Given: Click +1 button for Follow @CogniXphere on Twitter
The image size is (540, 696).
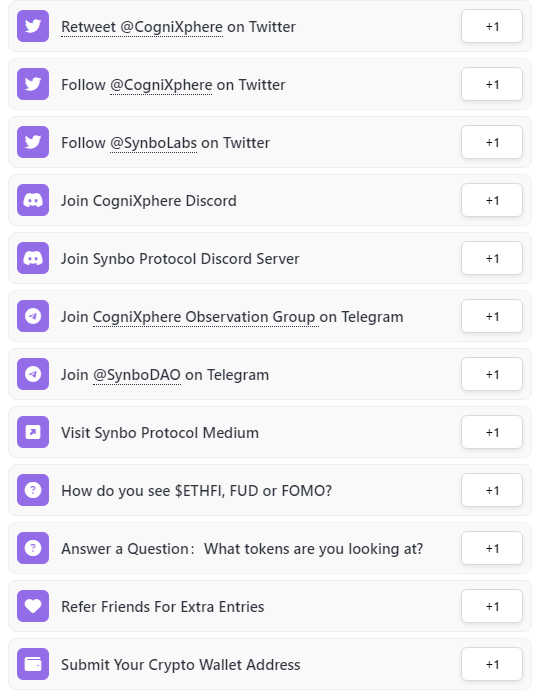Looking at the screenshot, I should point(492,84).
